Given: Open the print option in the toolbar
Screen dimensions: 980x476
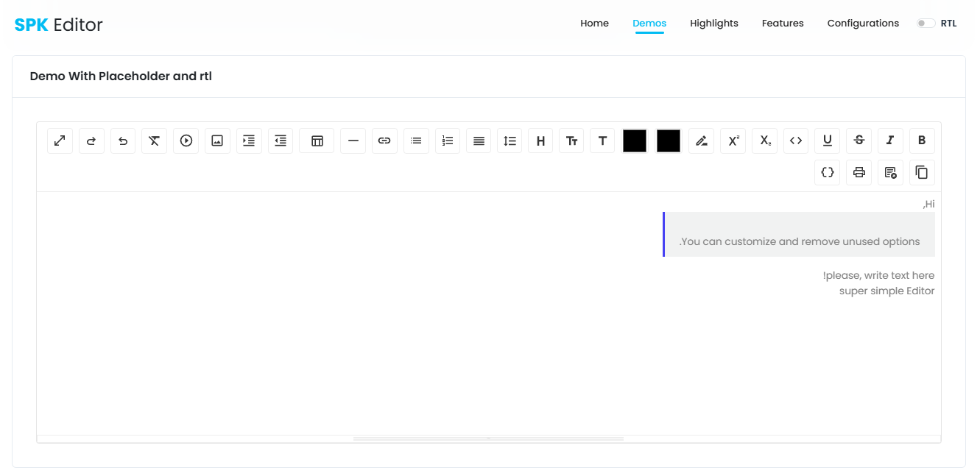Looking at the screenshot, I should [x=859, y=172].
